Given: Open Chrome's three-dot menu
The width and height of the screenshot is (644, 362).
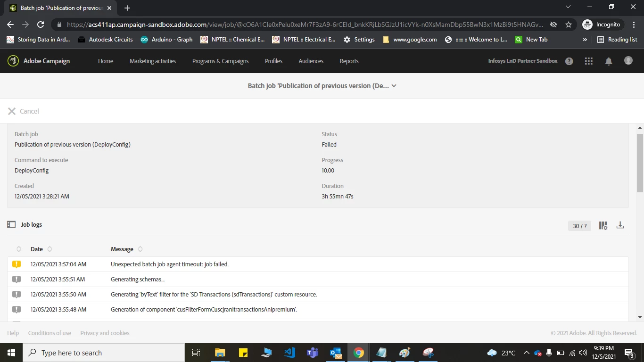Looking at the screenshot, I should coord(634,25).
